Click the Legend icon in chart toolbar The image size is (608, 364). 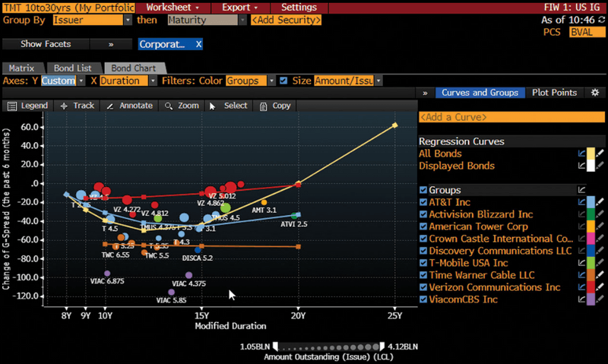click(x=12, y=106)
